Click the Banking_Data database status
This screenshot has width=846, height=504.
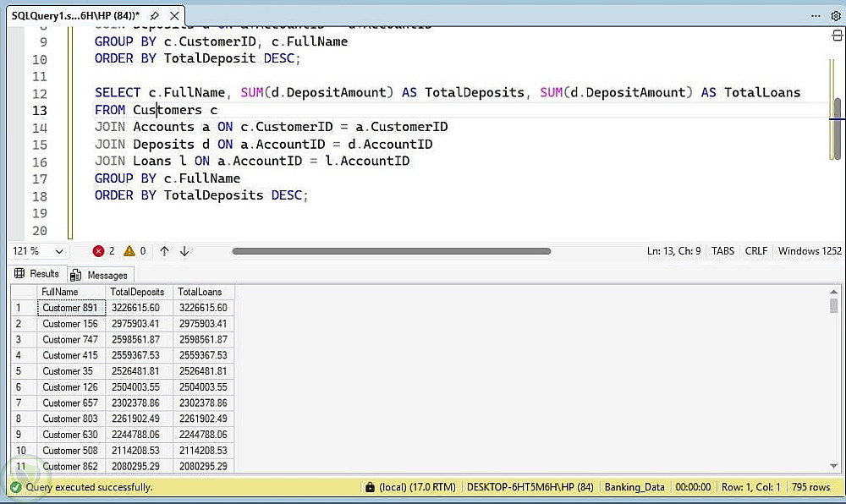(x=634, y=487)
